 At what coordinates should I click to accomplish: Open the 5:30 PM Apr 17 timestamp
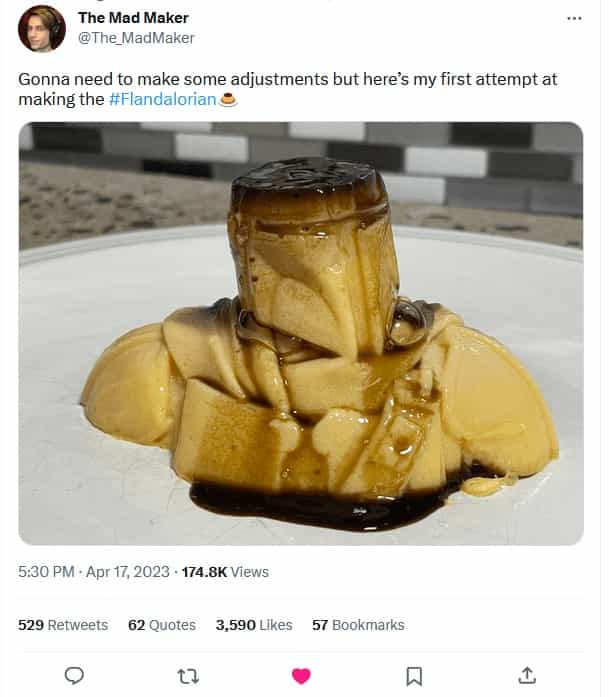(94, 572)
